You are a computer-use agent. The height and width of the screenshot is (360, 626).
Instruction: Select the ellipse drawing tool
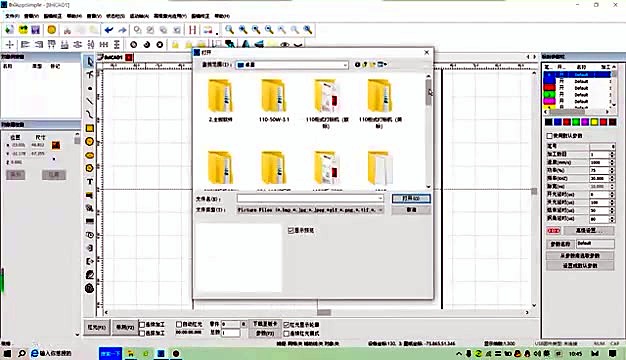pos(90,155)
